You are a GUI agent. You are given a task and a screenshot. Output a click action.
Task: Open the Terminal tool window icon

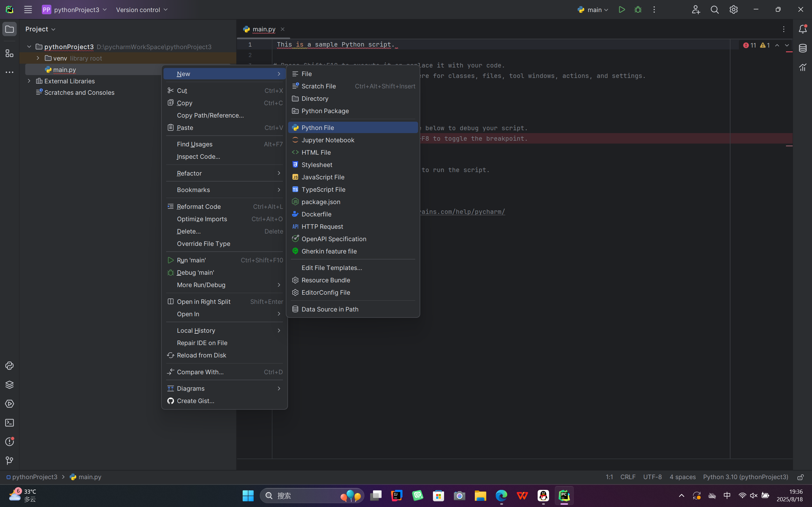click(10, 423)
